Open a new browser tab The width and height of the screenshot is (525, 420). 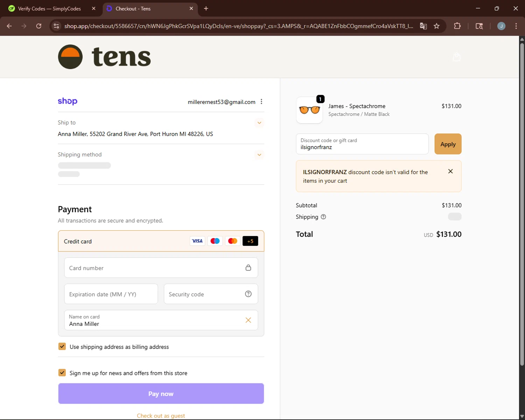pos(206,8)
